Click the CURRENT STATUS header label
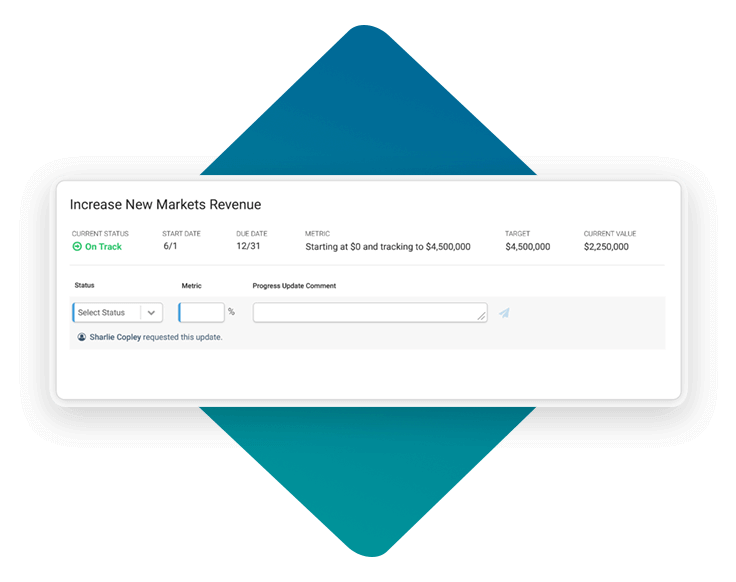The height and width of the screenshot is (582, 736). point(100,234)
